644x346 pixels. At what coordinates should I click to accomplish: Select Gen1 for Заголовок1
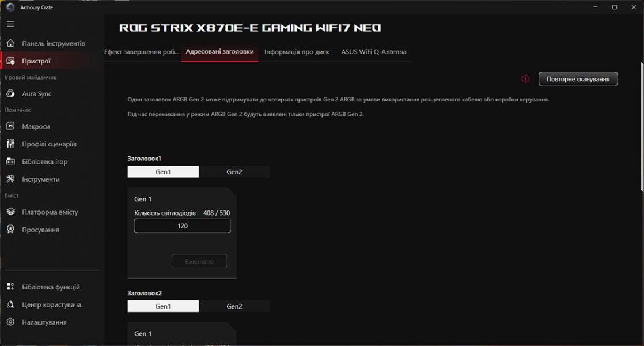pos(163,172)
